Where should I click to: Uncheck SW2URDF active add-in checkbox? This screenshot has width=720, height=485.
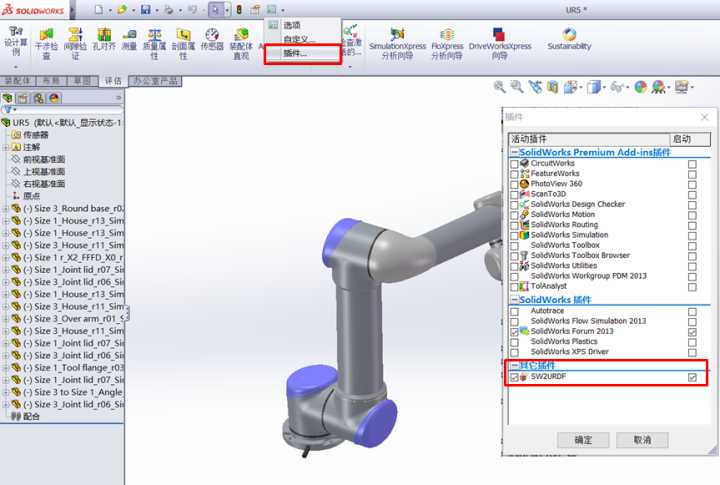(x=514, y=377)
